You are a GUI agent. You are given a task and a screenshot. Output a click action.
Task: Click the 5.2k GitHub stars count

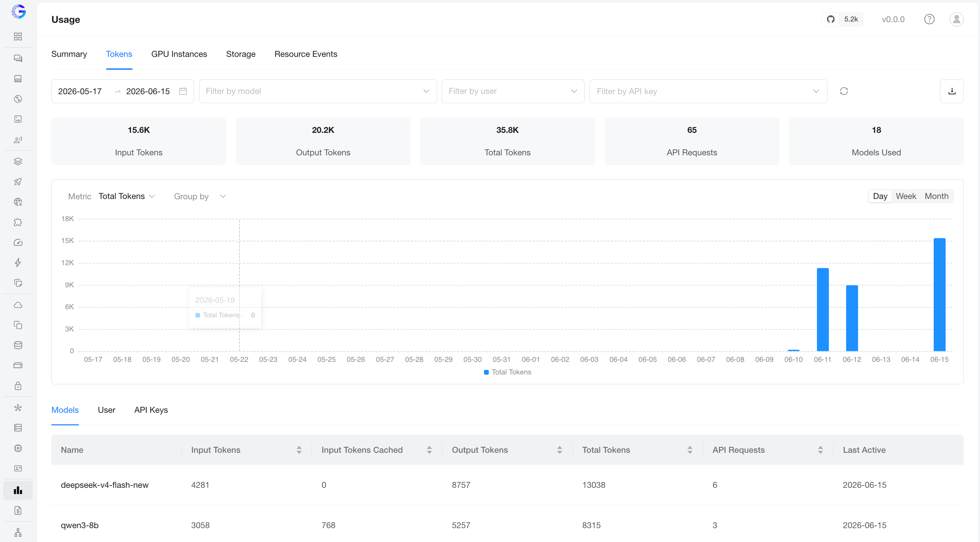851,19
